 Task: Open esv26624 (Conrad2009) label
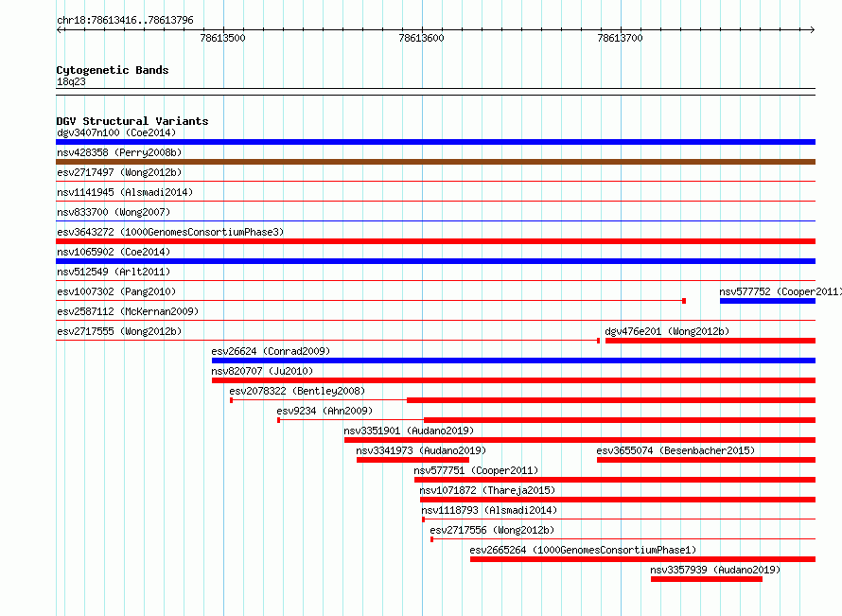coord(271,351)
